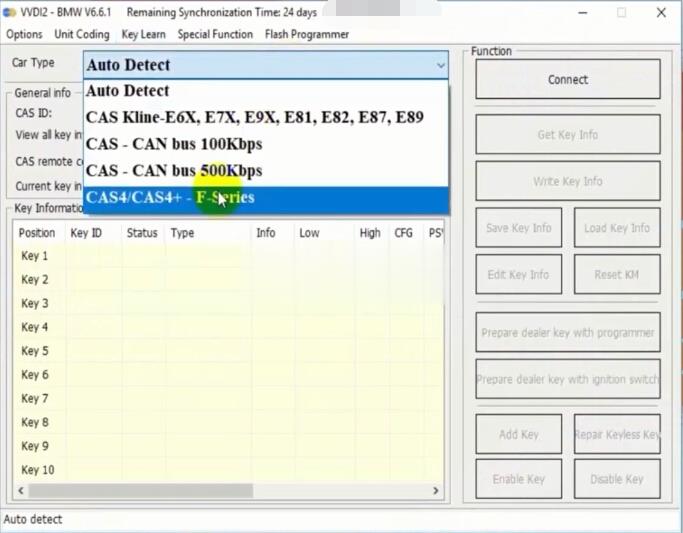This screenshot has width=683, height=533.
Task: Click the CAS ID label
Action: click(x=34, y=113)
